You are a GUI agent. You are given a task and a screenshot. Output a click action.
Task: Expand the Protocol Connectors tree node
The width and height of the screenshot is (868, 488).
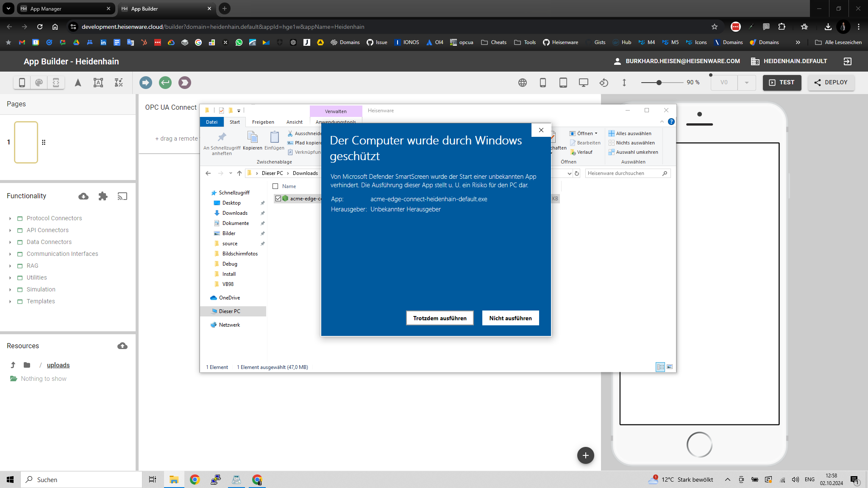(10, 219)
